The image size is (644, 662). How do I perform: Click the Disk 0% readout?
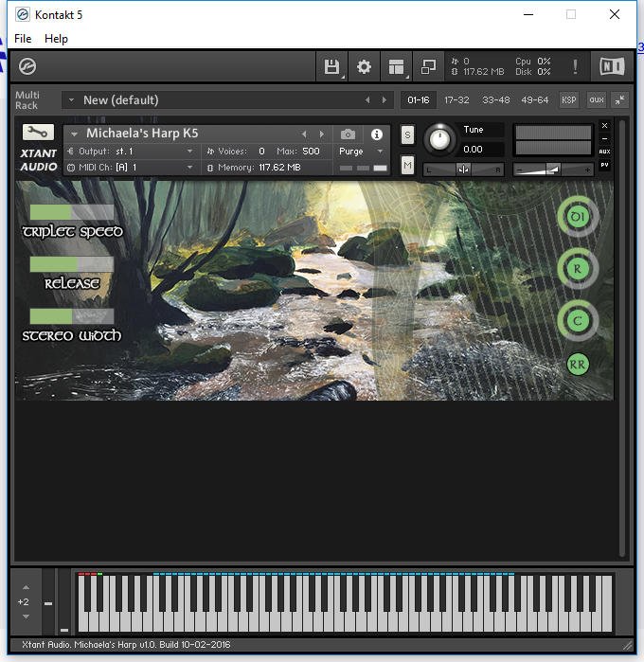click(533, 72)
